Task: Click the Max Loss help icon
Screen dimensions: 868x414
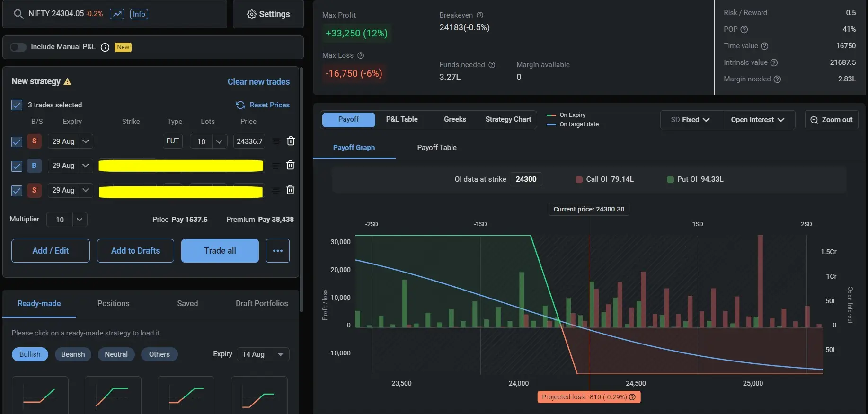Action: [361, 55]
